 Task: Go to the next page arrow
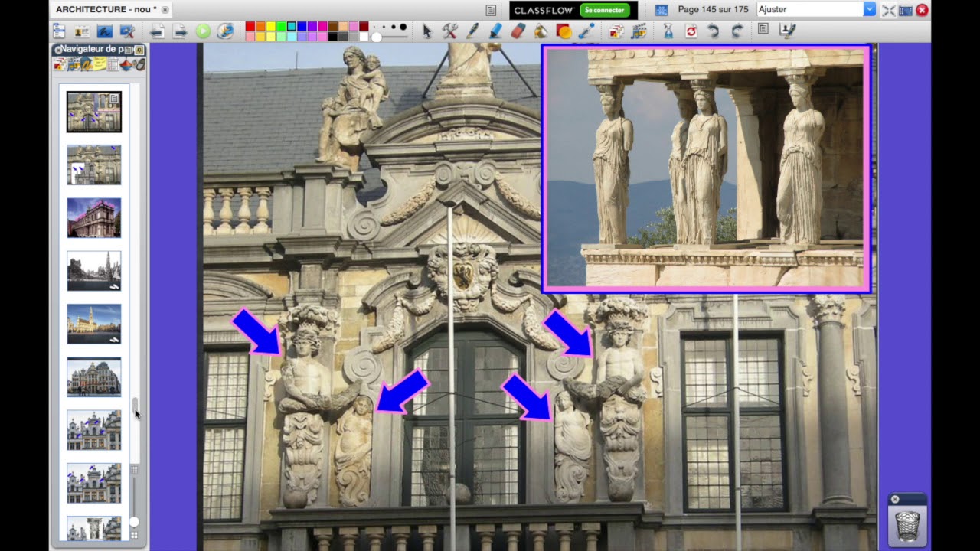[x=180, y=31]
